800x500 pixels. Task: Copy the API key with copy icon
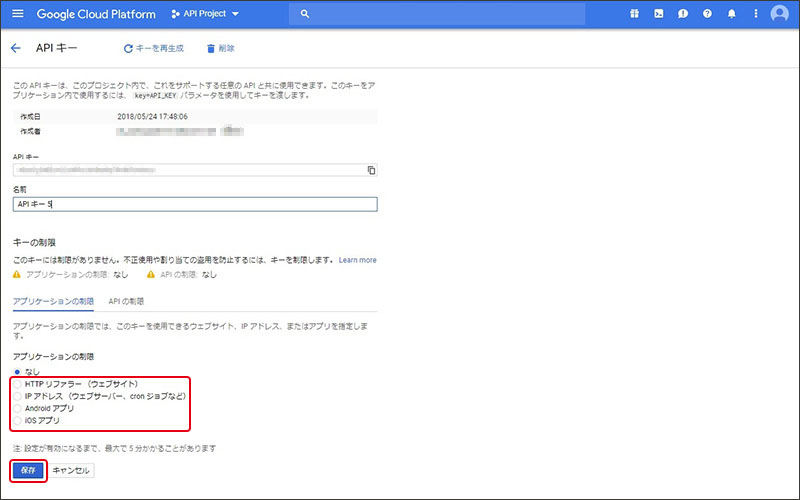click(x=371, y=170)
